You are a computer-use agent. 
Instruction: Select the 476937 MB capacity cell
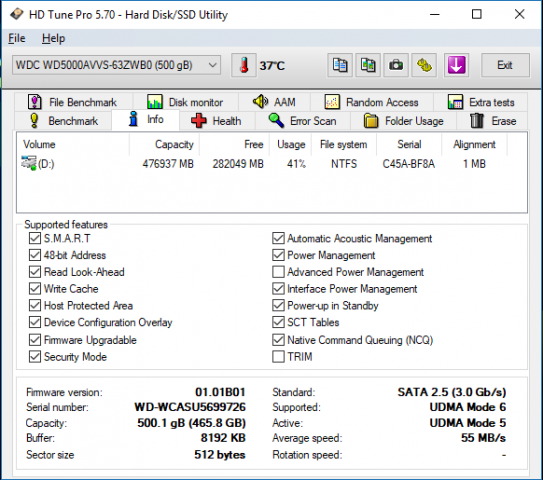click(168, 164)
